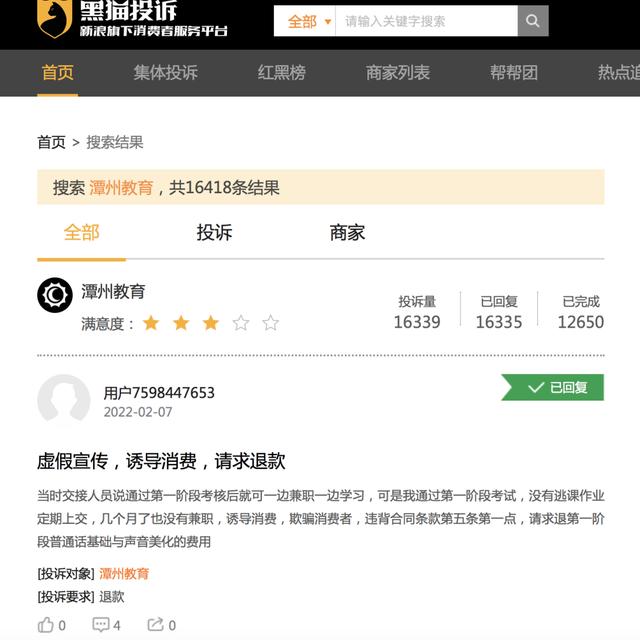
Task: Click the 黑猫投诉 shield logo
Action: tap(54, 18)
